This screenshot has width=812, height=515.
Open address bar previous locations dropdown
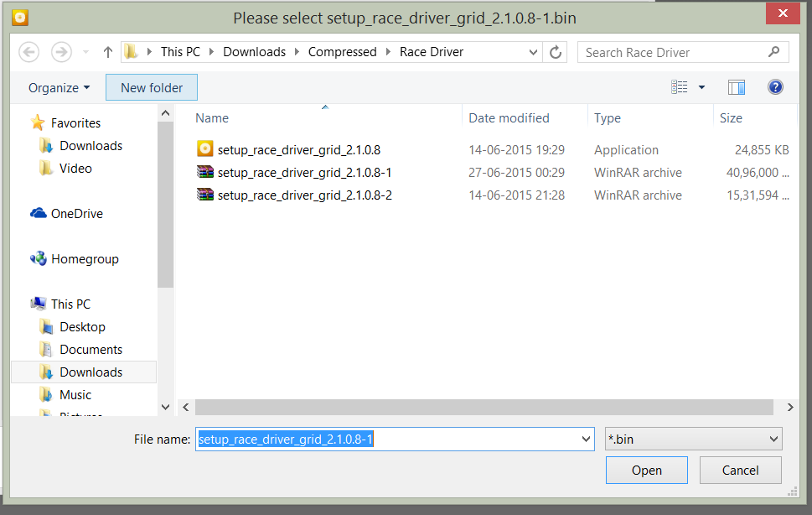click(533, 52)
